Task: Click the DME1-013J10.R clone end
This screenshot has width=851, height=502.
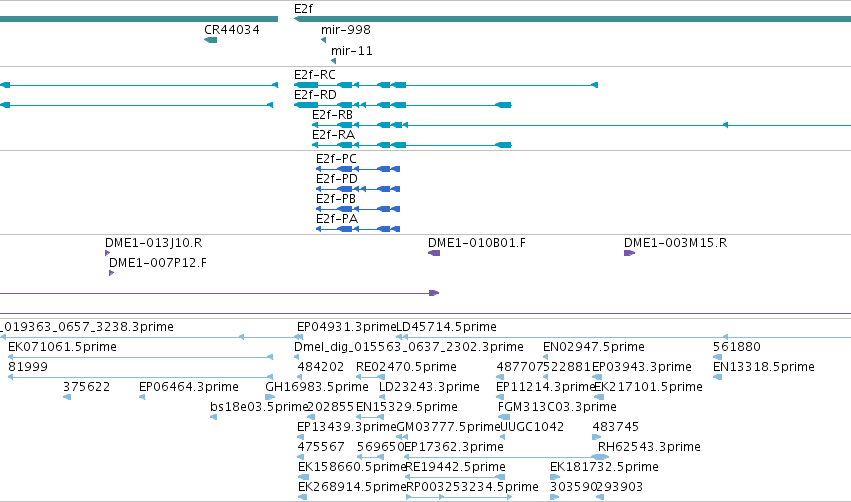Action: (x=107, y=253)
